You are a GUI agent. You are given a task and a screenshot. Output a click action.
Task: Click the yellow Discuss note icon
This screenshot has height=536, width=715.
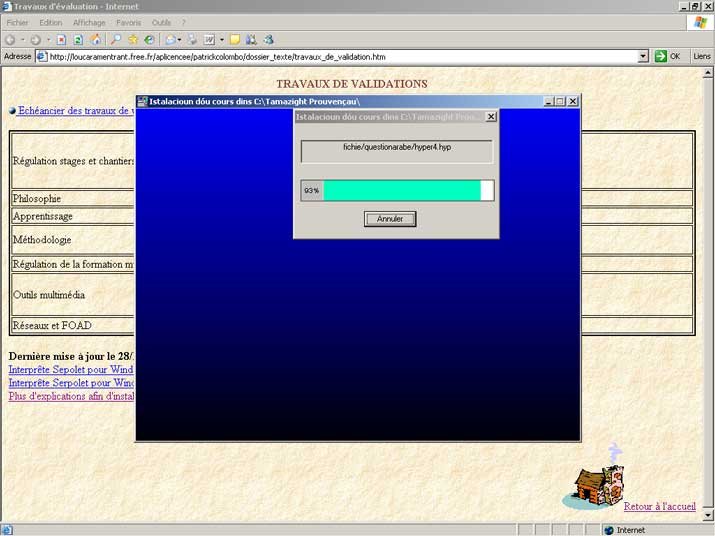point(235,40)
